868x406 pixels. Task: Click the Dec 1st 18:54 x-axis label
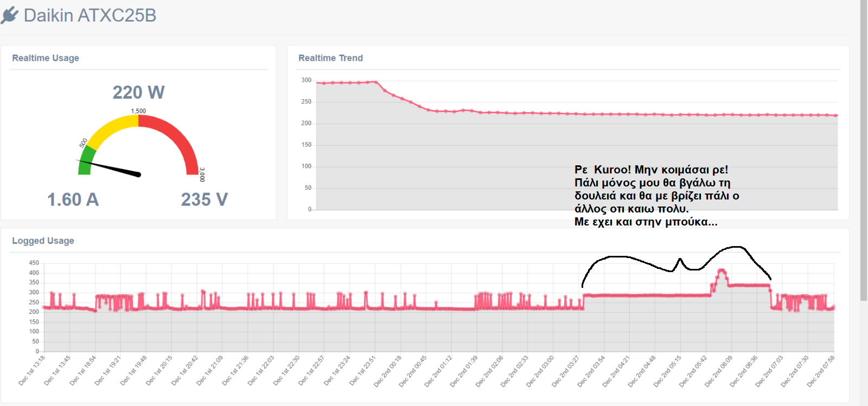click(83, 370)
